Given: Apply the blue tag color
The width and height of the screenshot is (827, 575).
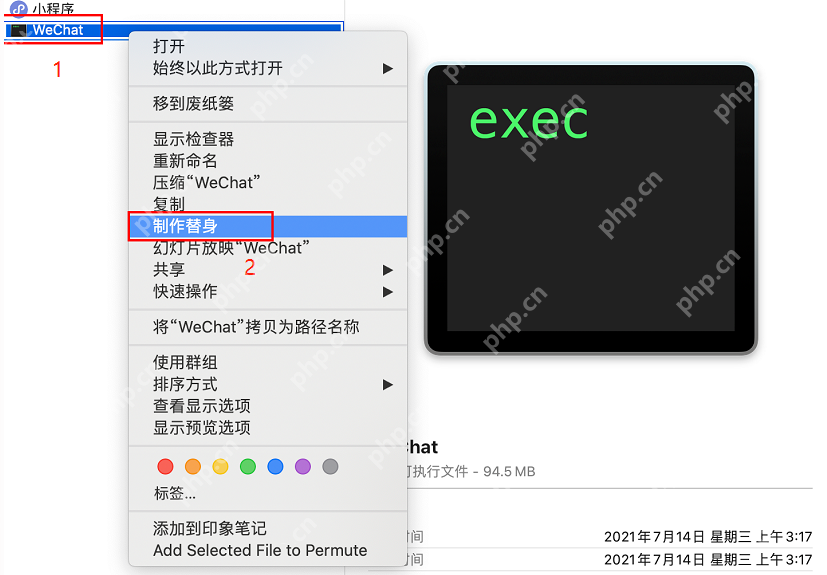Looking at the screenshot, I should tap(275, 466).
